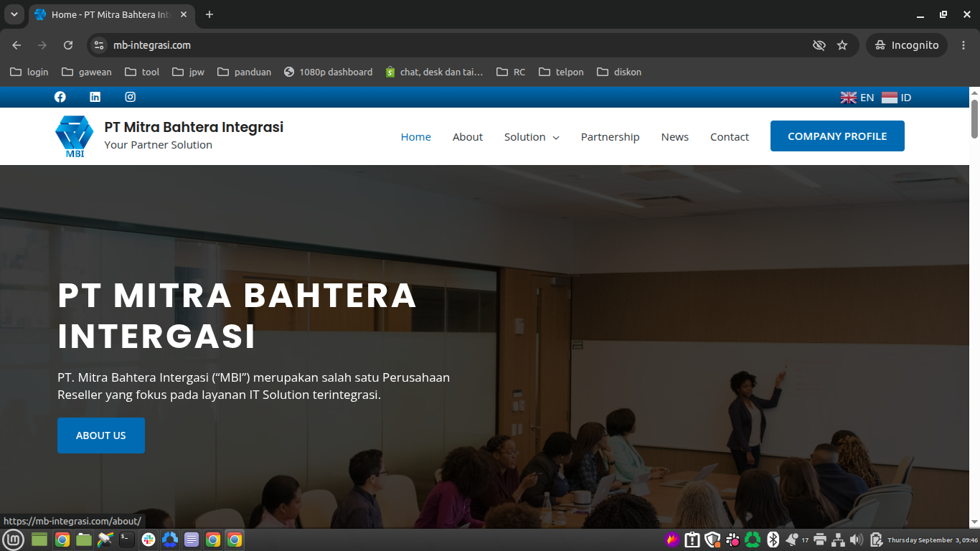The height and width of the screenshot is (551, 980).
Task: Open the gawean bookmarks folder
Action: [x=87, y=72]
